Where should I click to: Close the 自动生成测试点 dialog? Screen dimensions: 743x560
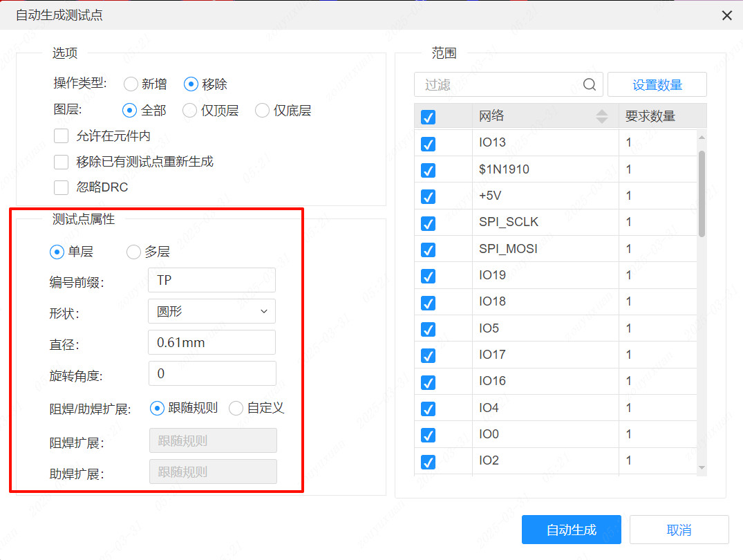tap(726, 15)
